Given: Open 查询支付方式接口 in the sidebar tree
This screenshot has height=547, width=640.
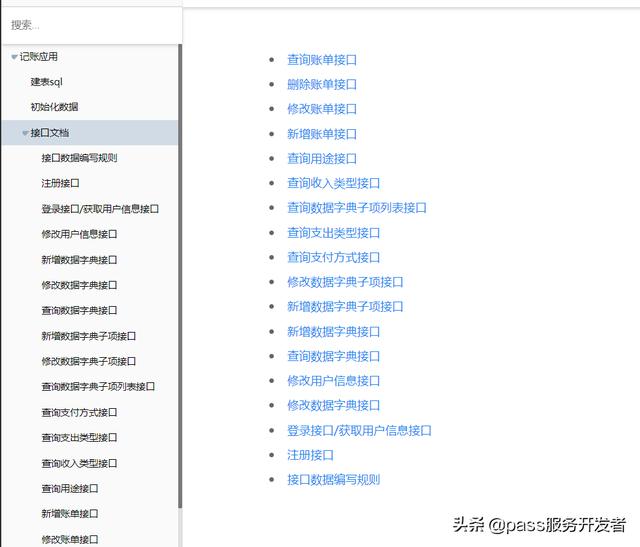Looking at the screenshot, I should pos(79,413).
